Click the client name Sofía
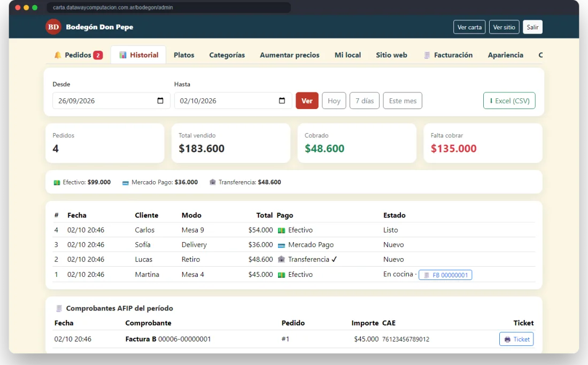The width and height of the screenshot is (588, 365). [x=143, y=245]
